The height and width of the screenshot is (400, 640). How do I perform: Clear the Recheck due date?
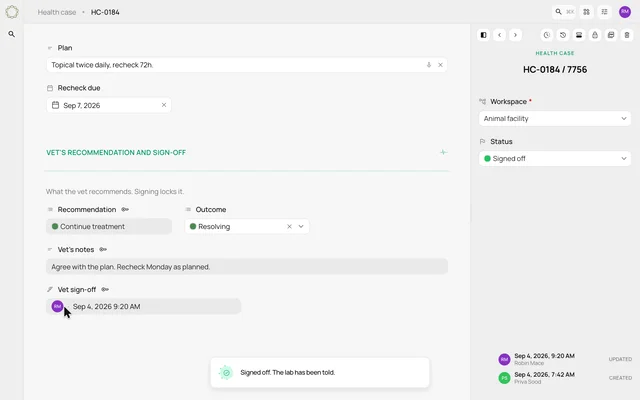(164, 105)
